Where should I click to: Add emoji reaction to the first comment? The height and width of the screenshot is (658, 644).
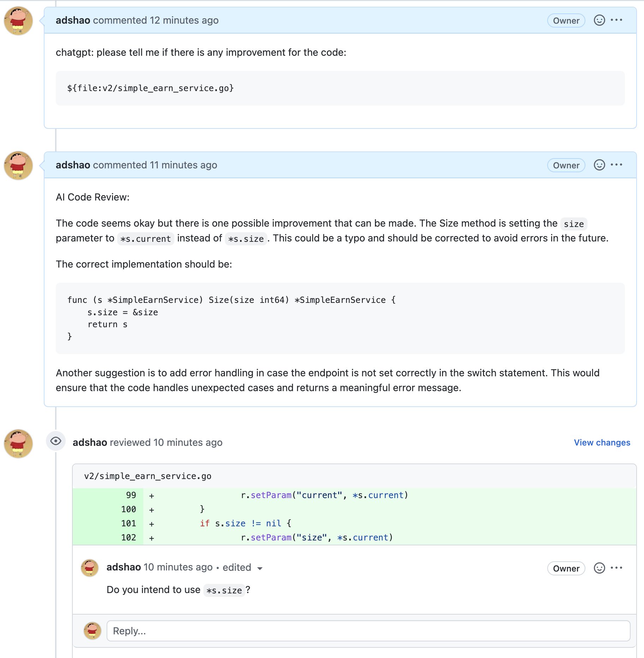[x=599, y=20]
